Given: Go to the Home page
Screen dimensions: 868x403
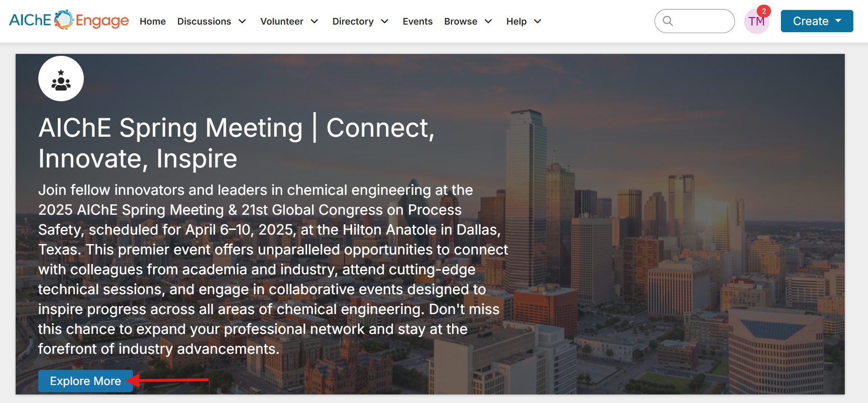Looking at the screenshot, I should (152, 21).
